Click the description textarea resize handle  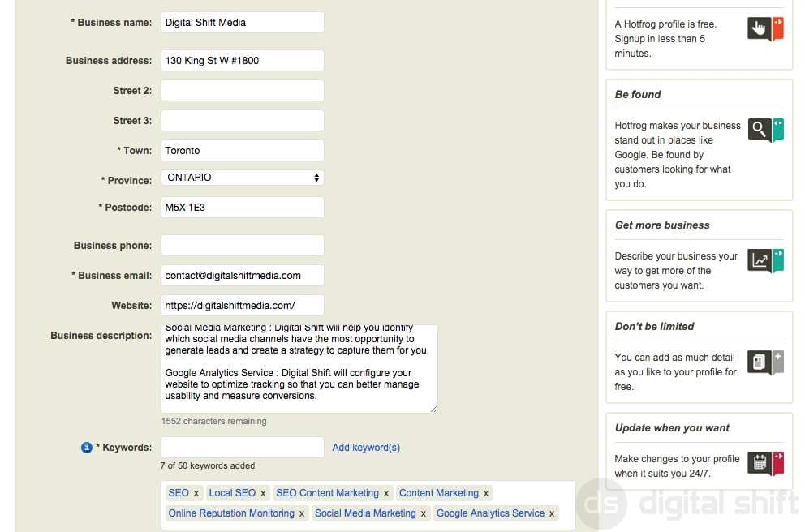434,409
